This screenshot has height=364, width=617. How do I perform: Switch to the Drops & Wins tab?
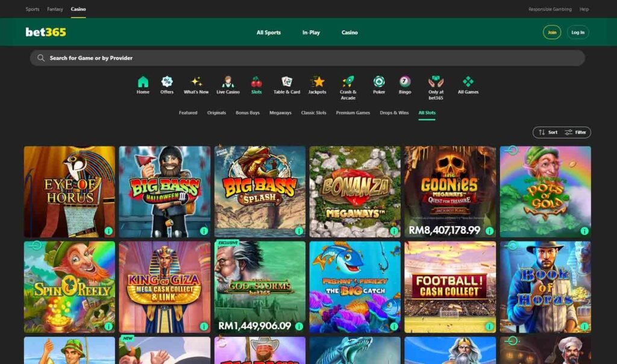(x=394, y=113)
